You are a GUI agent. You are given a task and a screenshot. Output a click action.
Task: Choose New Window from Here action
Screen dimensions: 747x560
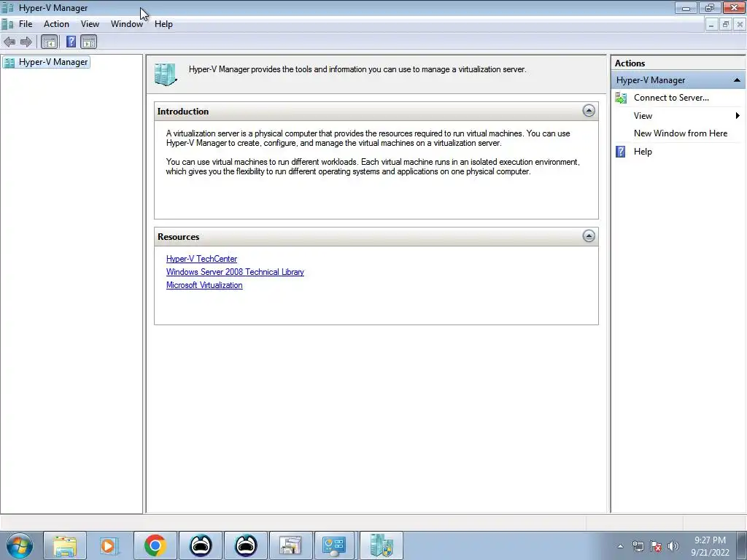(681, 133)
